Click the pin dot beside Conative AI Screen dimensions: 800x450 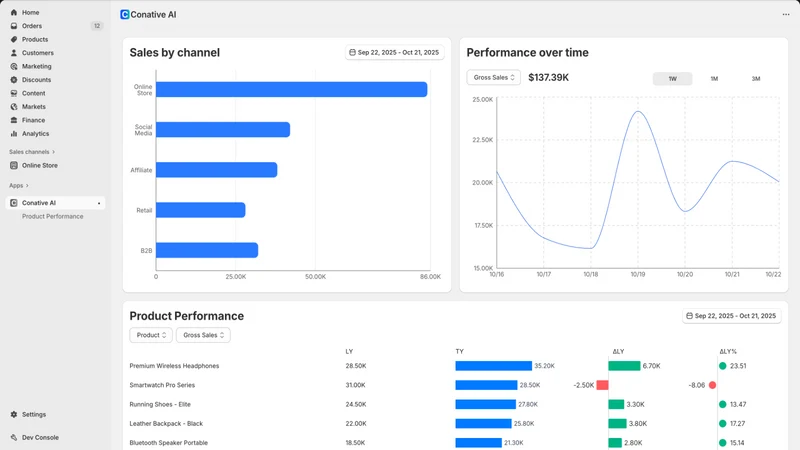(x=99, y=204)
